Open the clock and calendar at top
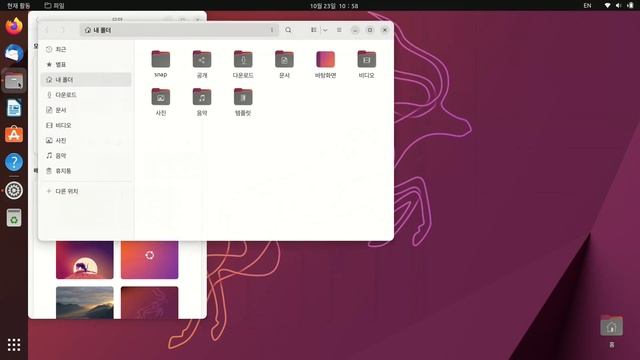The height and width of the screenshot is (360, 640). [334, 6]
